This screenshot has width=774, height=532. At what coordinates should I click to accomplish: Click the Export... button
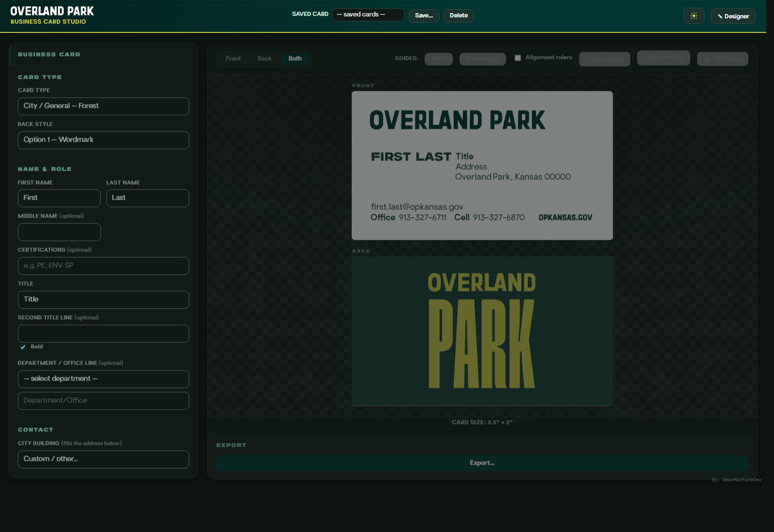[482, 463]
